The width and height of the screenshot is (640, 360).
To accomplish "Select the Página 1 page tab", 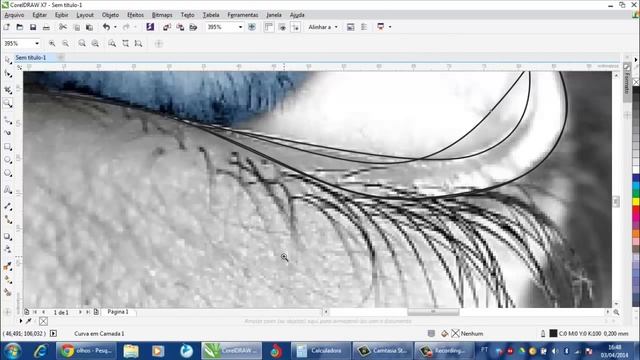I will pyautogui.click(x=118, y=312).
